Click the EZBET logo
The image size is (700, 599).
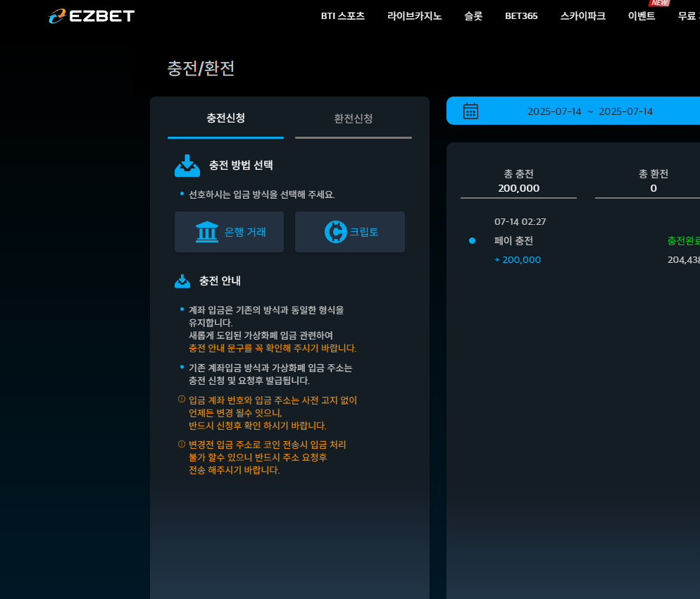coord(92,16)
